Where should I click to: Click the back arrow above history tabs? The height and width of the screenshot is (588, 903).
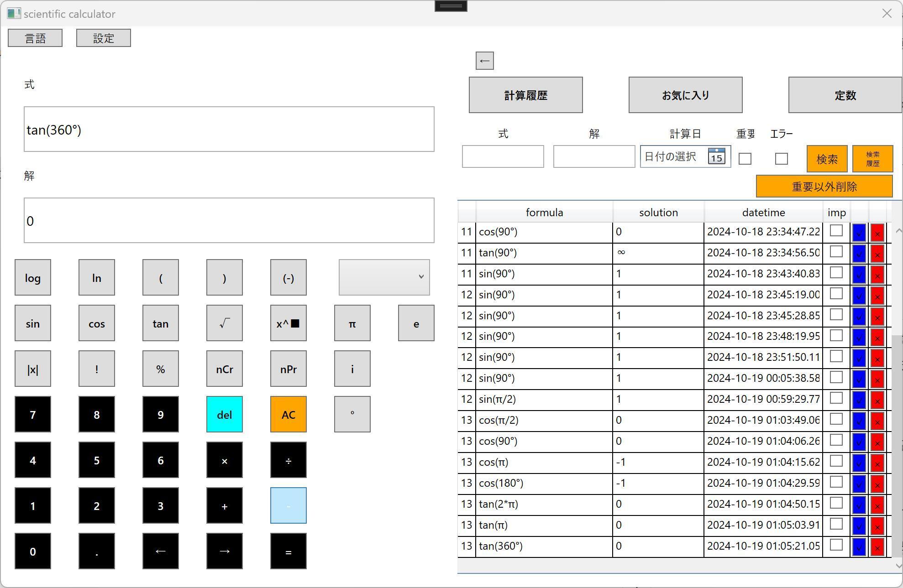[x=484, y=61]
